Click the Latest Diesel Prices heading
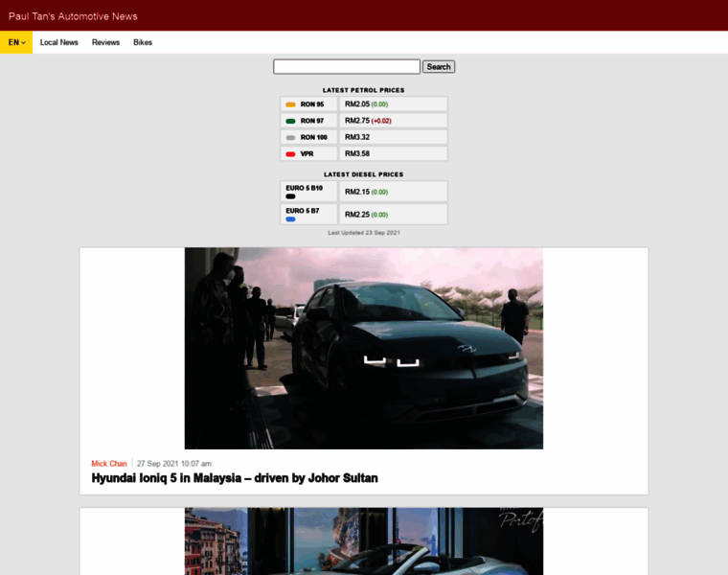728x575 pixels. coord(364,174)
